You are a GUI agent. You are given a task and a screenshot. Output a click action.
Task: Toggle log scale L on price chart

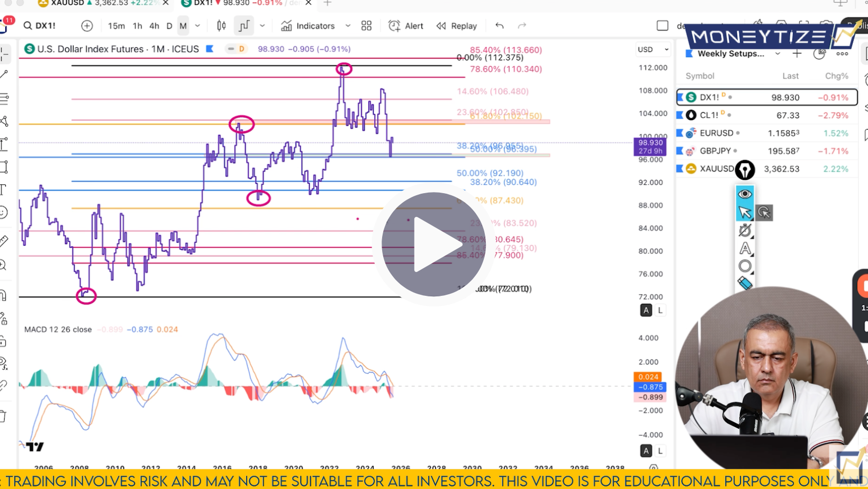coord(660,310)
